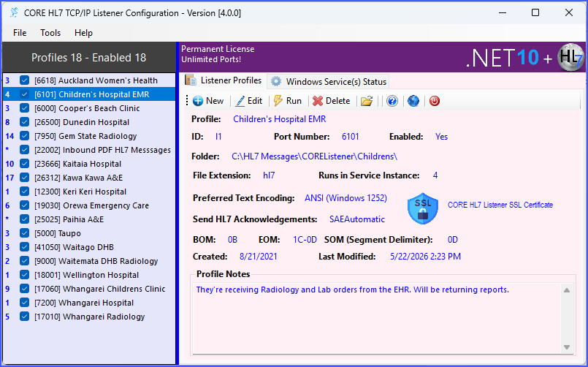This screenshot has width=588, height=367.
Task: Click the Delete button label
Action: click(337, 101)
